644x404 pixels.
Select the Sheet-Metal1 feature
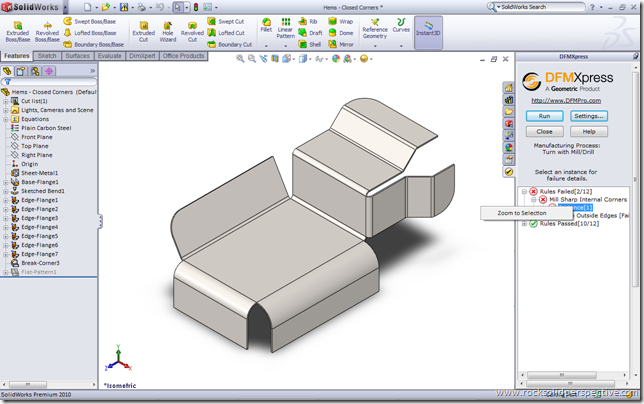tap(34, 173)
